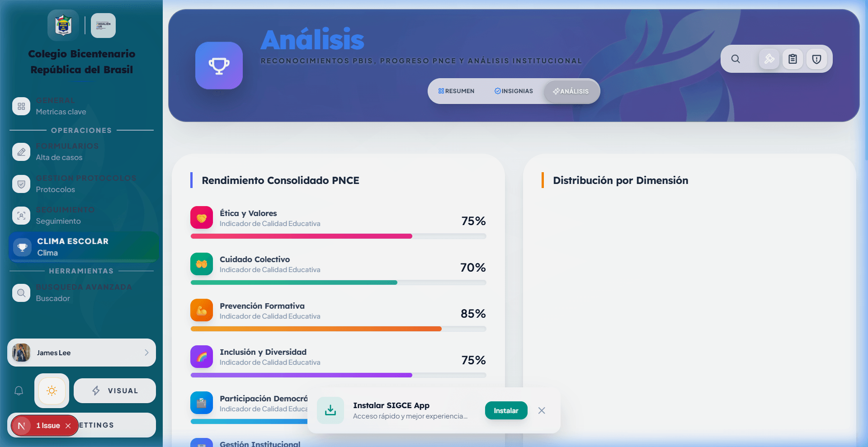Click the trophy icon beside Clima Escolar
This screenshot has width=868, height=447.
[22, 247]
